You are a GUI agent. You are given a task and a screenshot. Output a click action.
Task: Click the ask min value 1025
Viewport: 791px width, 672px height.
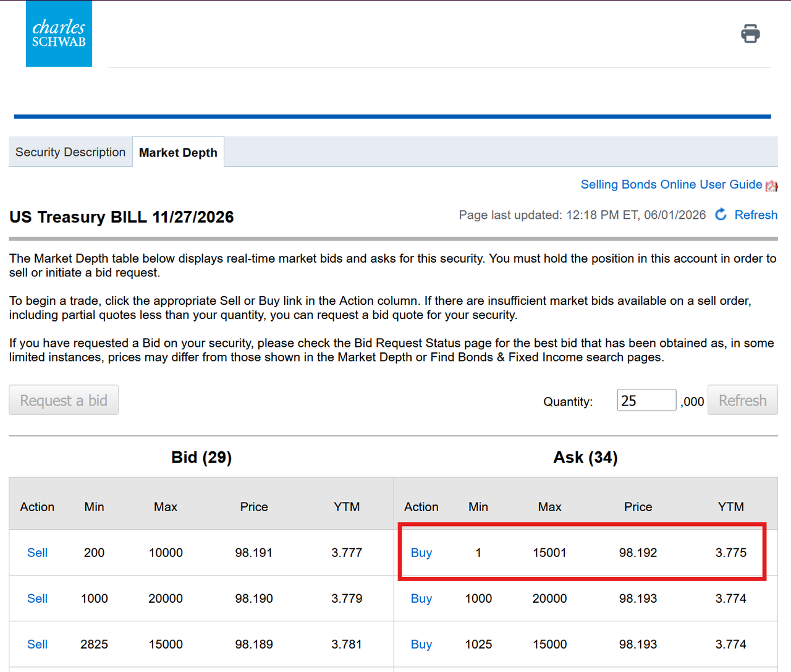coord(478,644)
